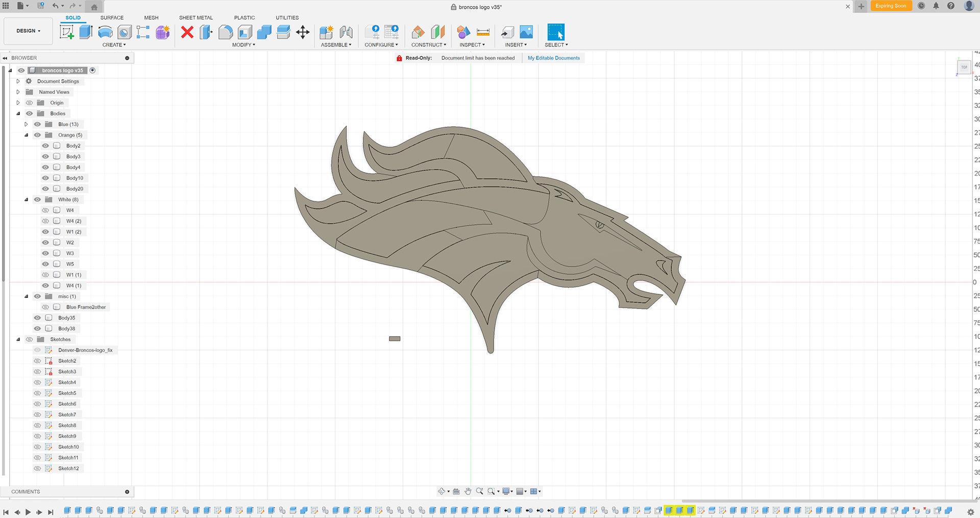The image size is (980, 518).
Task: Click the red X Delete icon
Action: 187,32
